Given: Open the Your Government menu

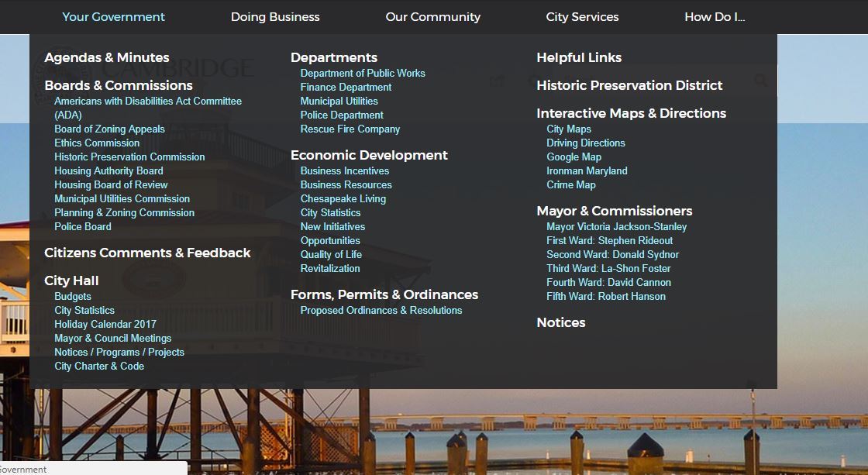Looking at the screenshot, I should [x=113, y=17].
